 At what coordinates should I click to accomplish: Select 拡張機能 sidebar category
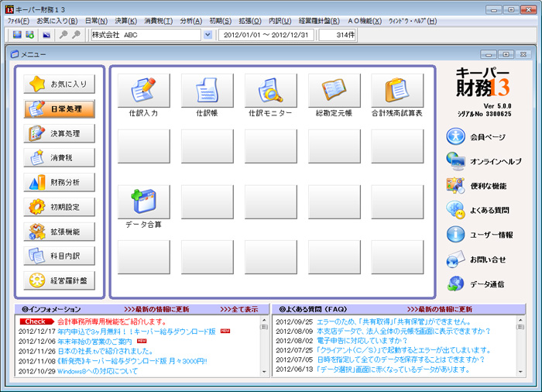click(x=59, y=232)
